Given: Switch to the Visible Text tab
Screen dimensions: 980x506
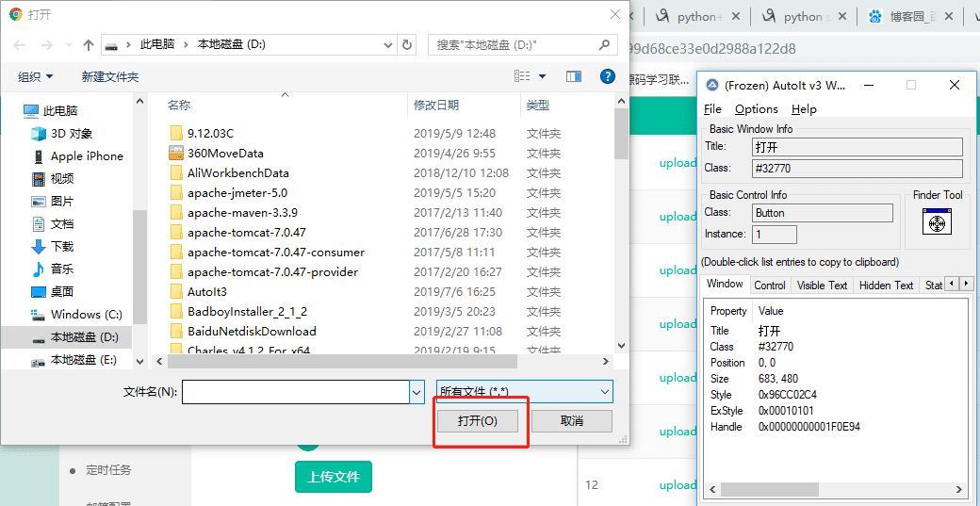Looking at the screenshot, I should [x=822, y=286].
